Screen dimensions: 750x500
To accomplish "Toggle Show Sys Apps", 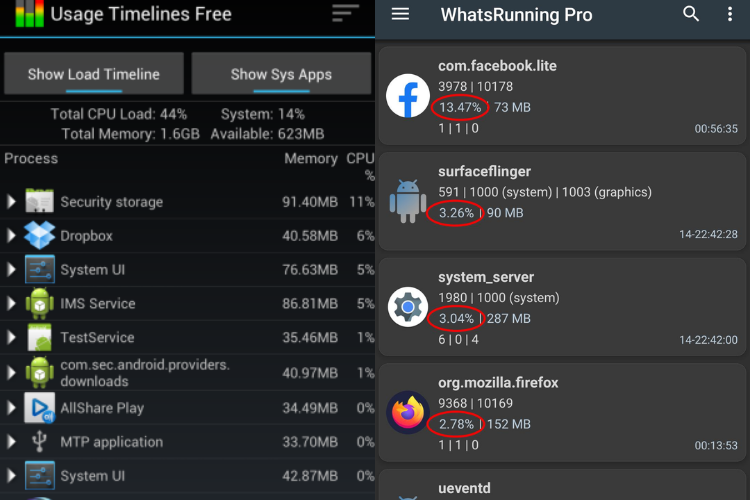I will coord(281,74).
